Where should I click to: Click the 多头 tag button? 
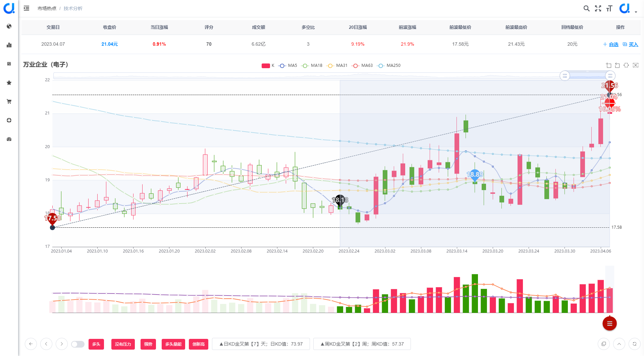(x=96, y=344)
